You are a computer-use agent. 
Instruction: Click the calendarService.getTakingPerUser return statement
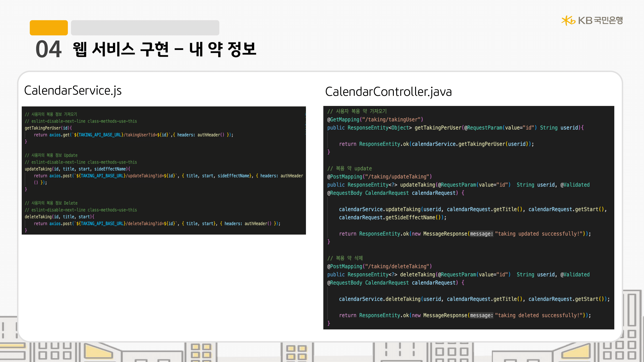coord(436,144)
